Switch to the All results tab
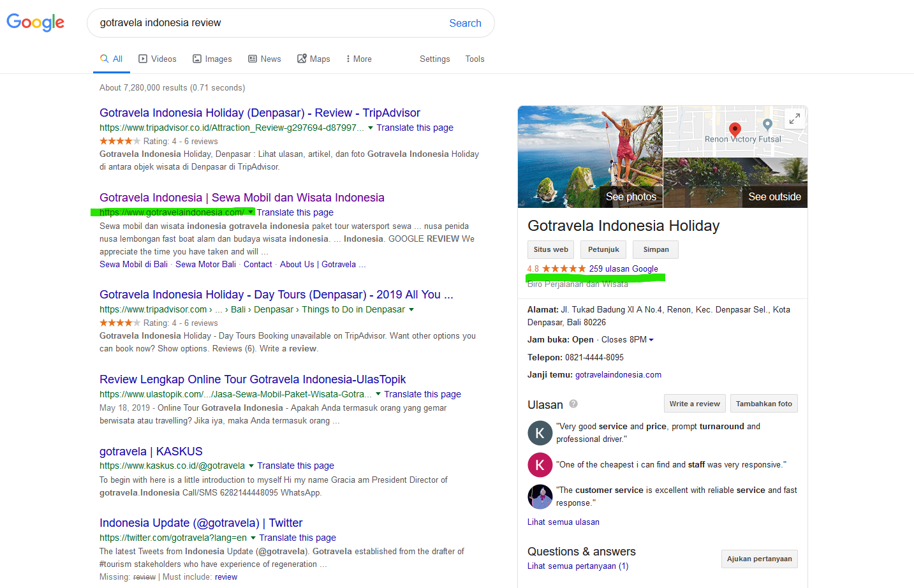This screenshot has height=588, width=914. point(112,59)
